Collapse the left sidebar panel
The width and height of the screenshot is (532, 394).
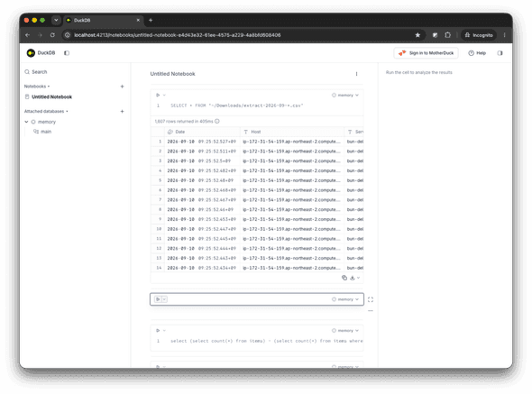point(67,53)
